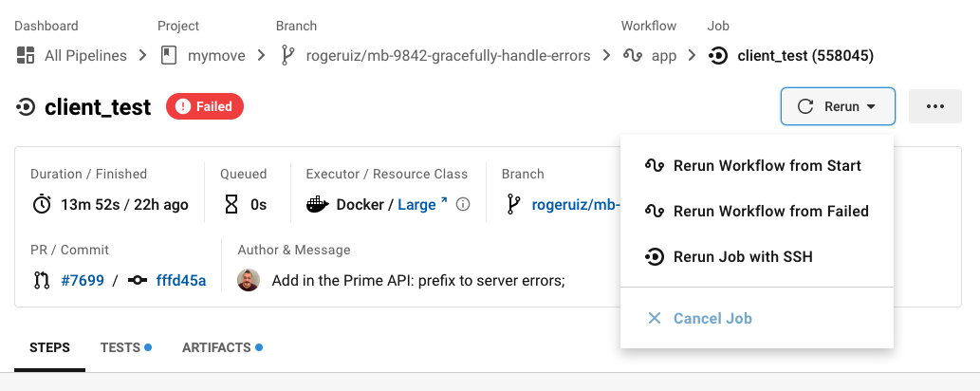Click the commit author avatar

click(249, 280)
